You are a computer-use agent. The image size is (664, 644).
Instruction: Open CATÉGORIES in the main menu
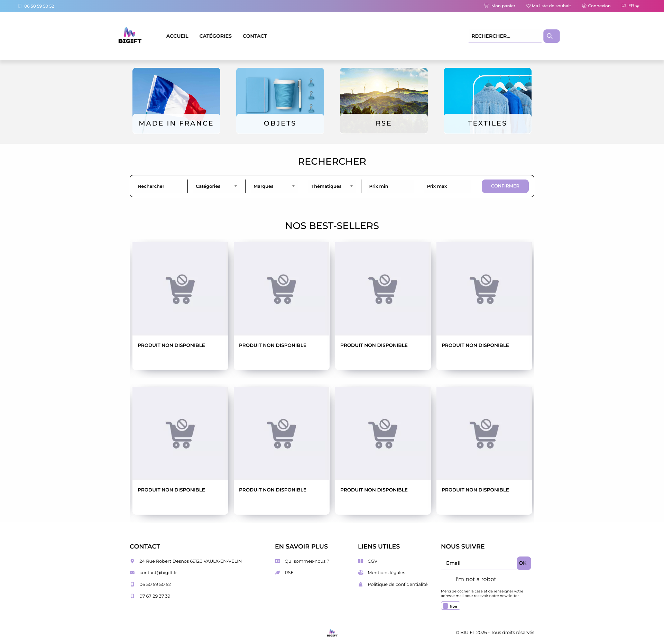pyautogui.click(x=215, y=36)
